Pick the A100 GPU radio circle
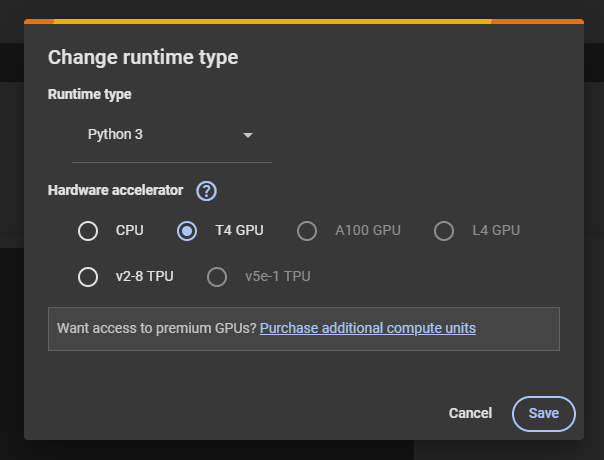This screenshot has width=604, height=460. tap(307, 231)
